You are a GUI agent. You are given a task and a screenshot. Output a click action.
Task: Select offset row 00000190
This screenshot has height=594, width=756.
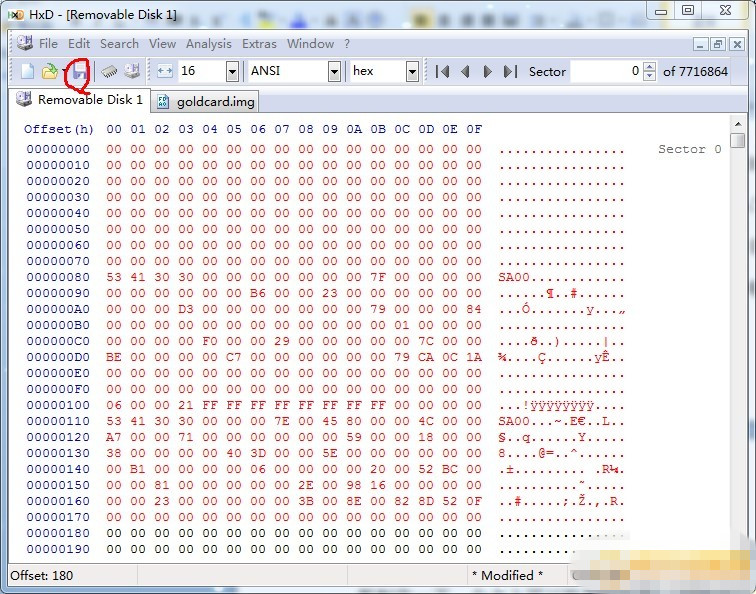pyautogui.click(x=58, y=549)
